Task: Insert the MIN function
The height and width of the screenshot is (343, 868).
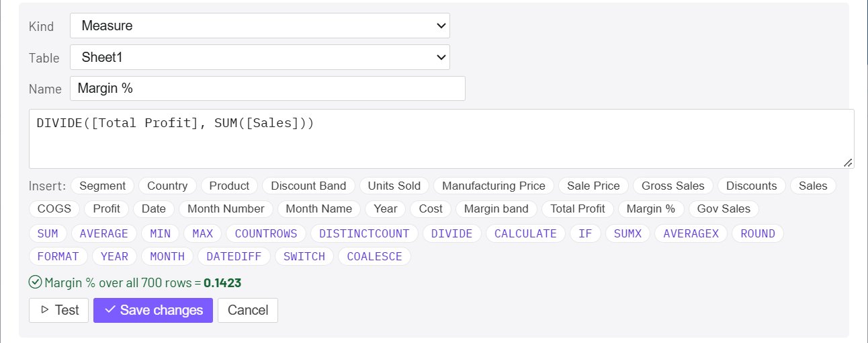Action: pos(160,233)
